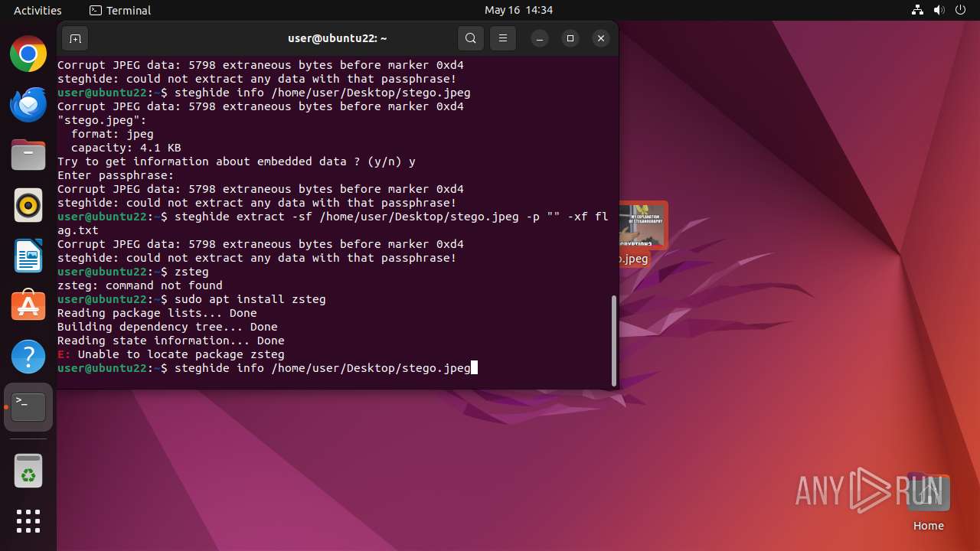Minimize the terminal window
This screenshot has height=551, width=980.
[540, 38]
